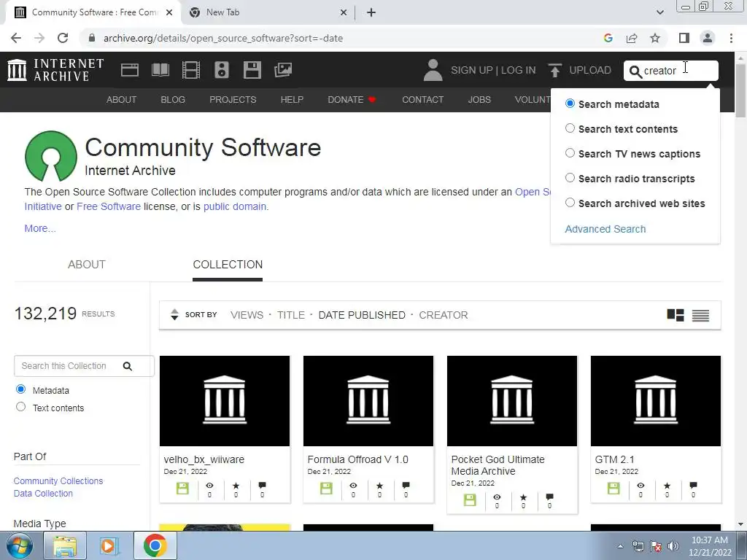Open the velho_bx_wiiware thumbnail

click(225, 401)
